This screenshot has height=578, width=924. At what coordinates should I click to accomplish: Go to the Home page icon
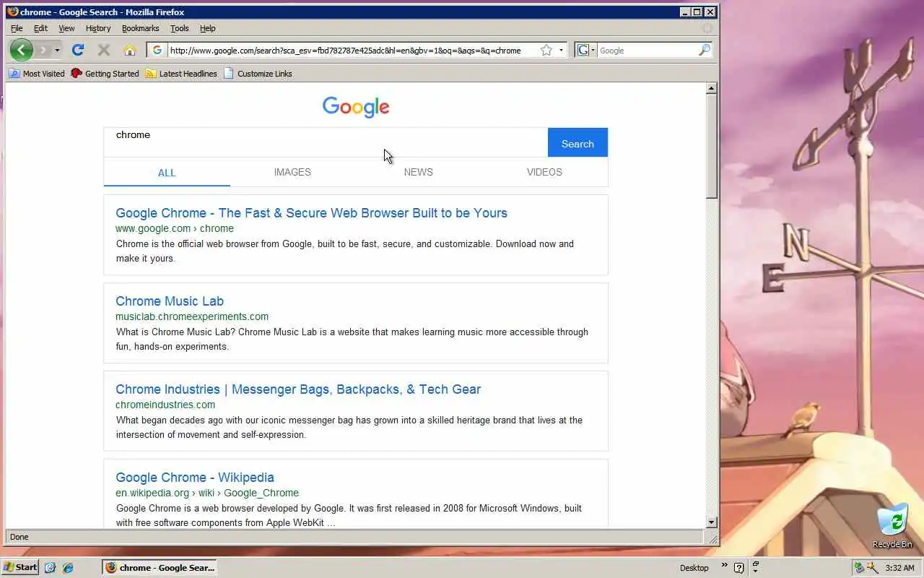(130, 50)
